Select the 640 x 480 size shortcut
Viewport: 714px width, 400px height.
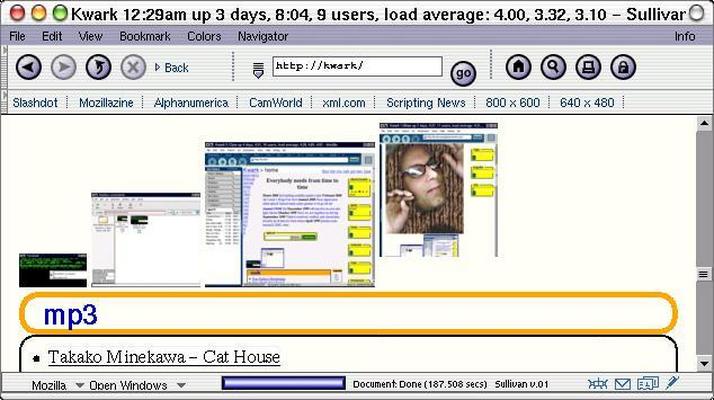click(x=587, y=103)
